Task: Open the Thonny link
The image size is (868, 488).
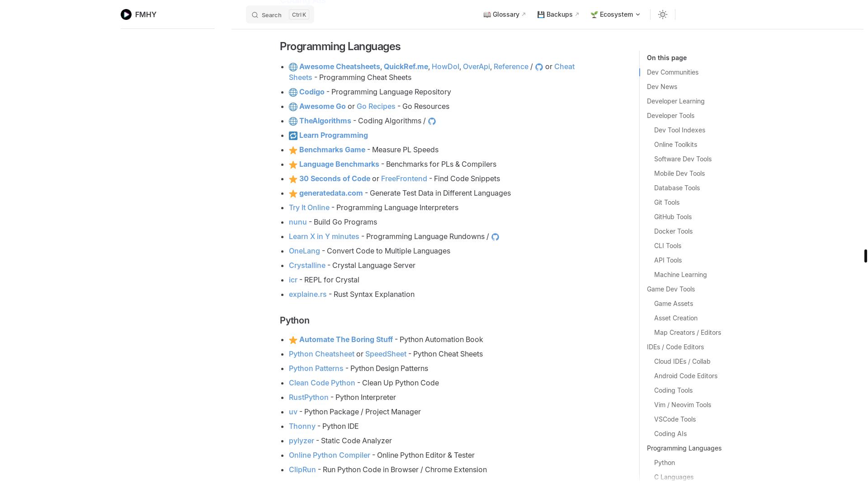Action: [x=302, y=426]
